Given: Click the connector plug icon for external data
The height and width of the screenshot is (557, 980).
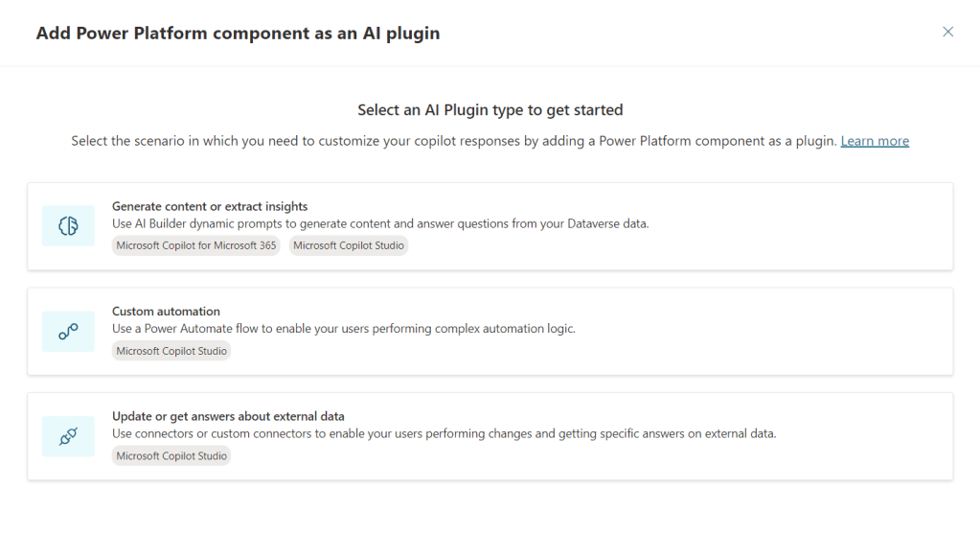Looking at the screenshot, I should 68,436.
